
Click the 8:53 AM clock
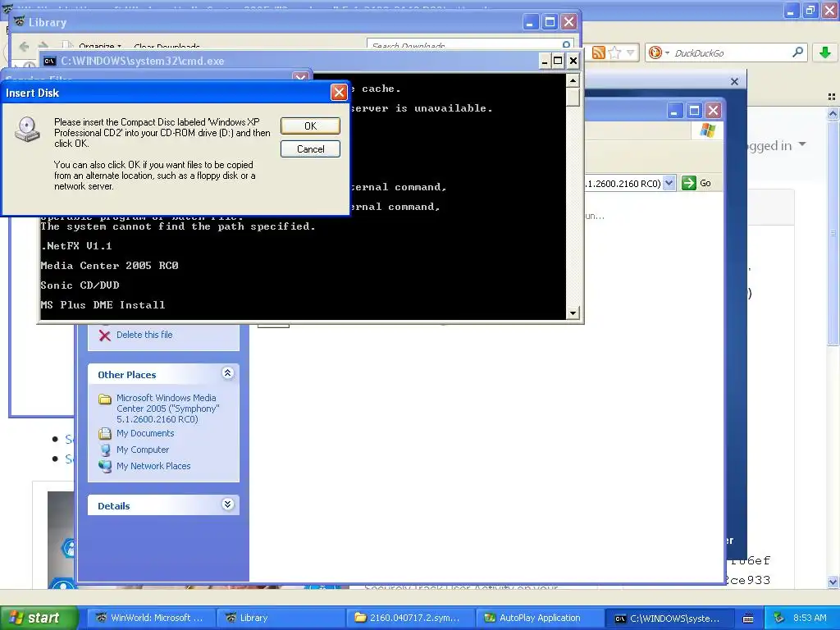click(x=810, y=618)
